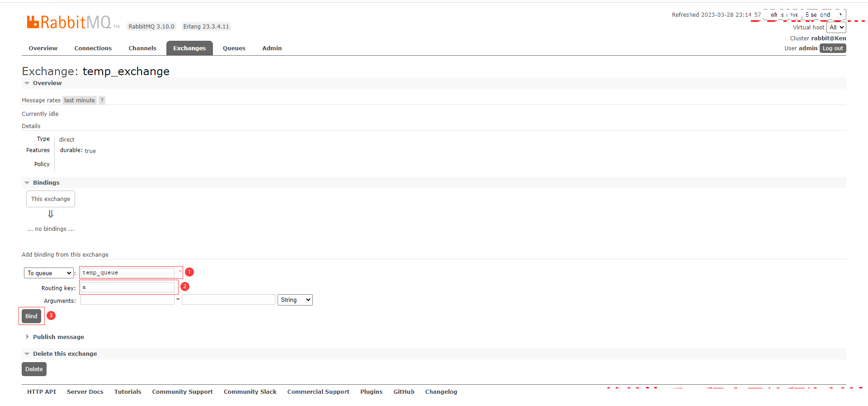Click the '... no bindings ...' text
This screenshot has width=868, height=406.
point(51,229)
